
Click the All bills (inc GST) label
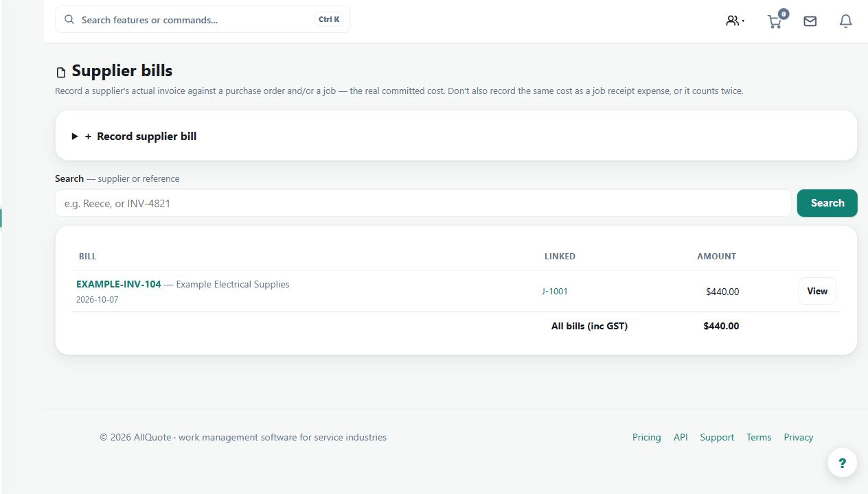coord(589,326)
